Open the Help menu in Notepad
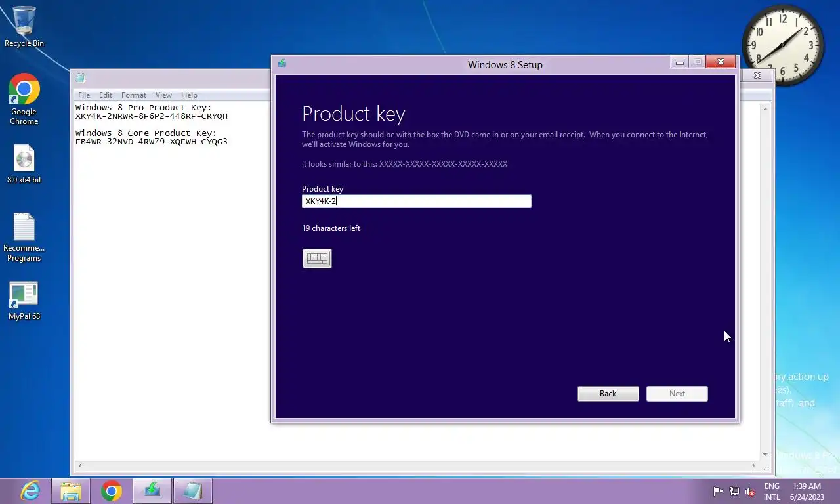Viewport: 840px width, 504px height. pos(189,95)
